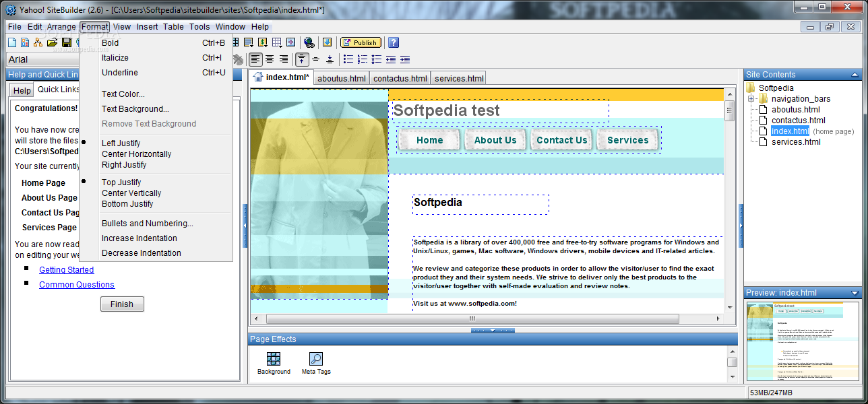Click the download arrow toolbar icon
Screen dimensions: 868x404
[x=327, y=42]
